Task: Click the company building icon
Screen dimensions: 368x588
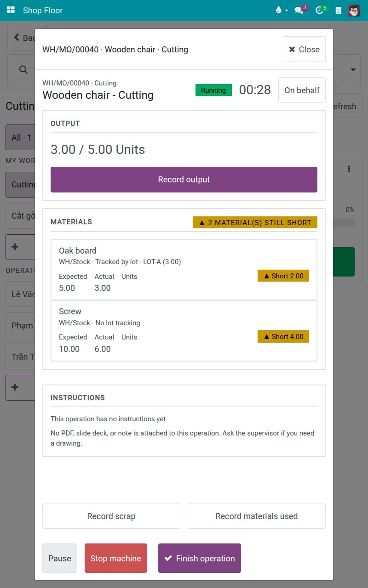Action: pos(339,10)
